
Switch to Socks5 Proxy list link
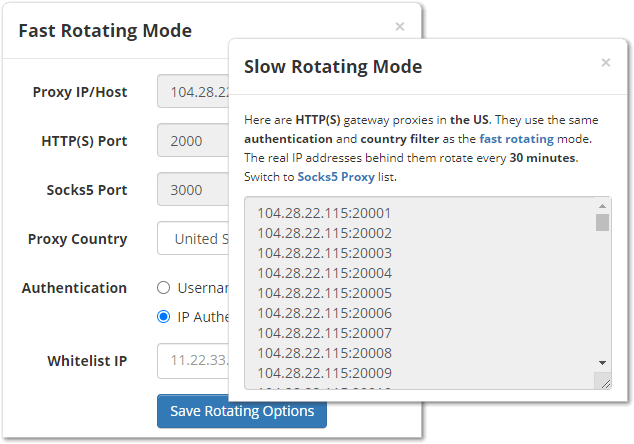(336, 177)
